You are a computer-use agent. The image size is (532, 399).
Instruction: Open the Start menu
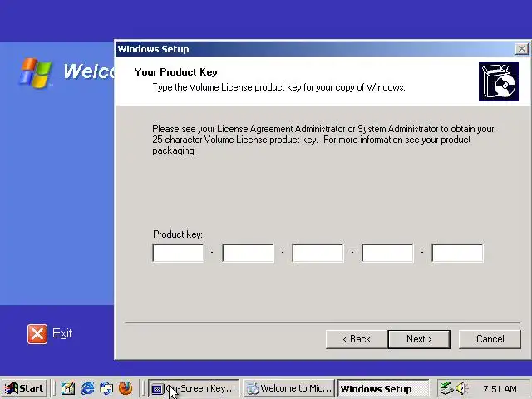point(24,388)
